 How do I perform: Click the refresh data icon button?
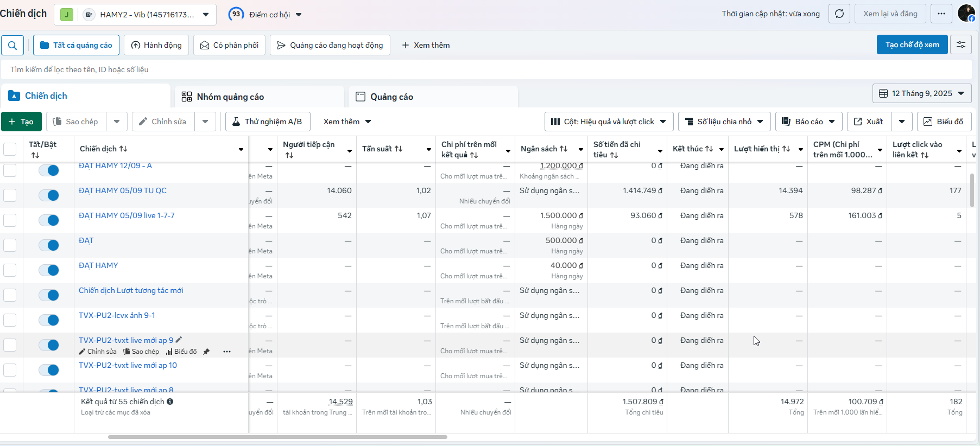tap(839, 14)
